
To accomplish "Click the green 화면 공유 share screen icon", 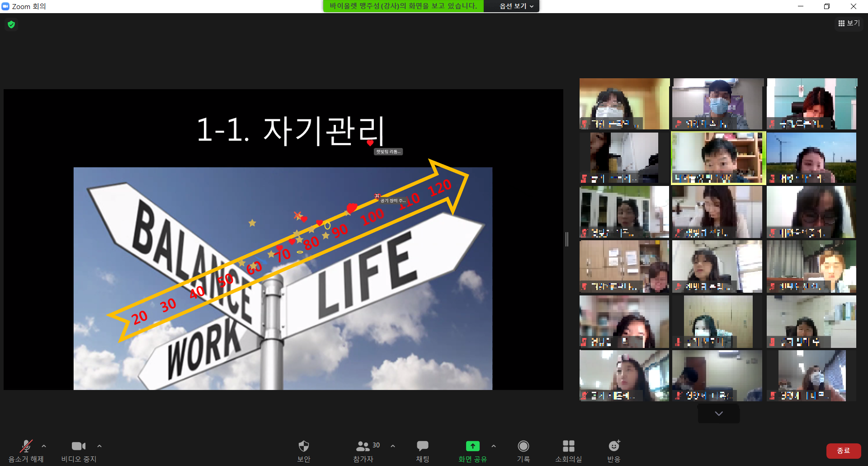I will tap(472, 447).
